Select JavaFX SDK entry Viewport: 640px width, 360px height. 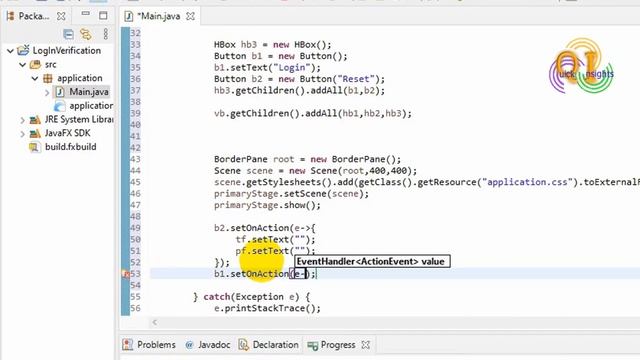coord(67,133)
